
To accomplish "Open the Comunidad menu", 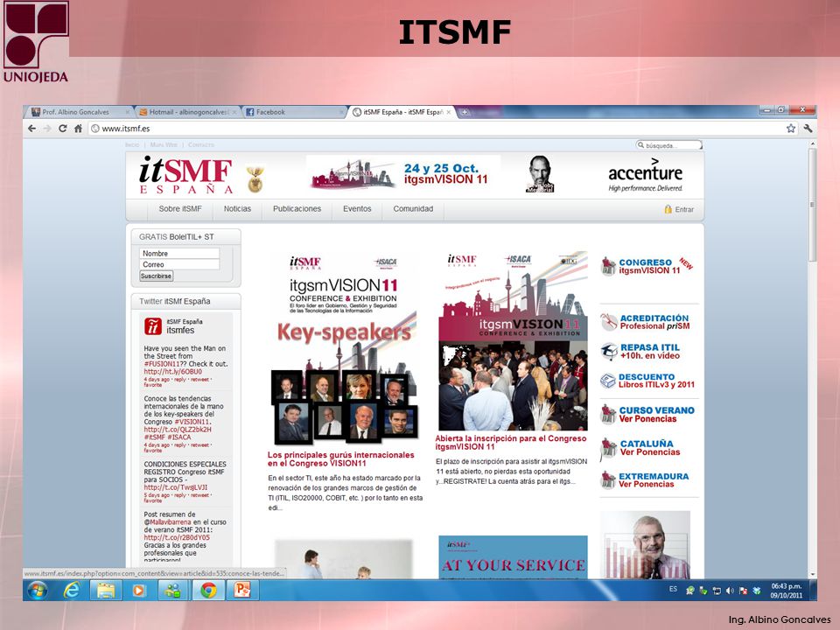I will 413,209.
